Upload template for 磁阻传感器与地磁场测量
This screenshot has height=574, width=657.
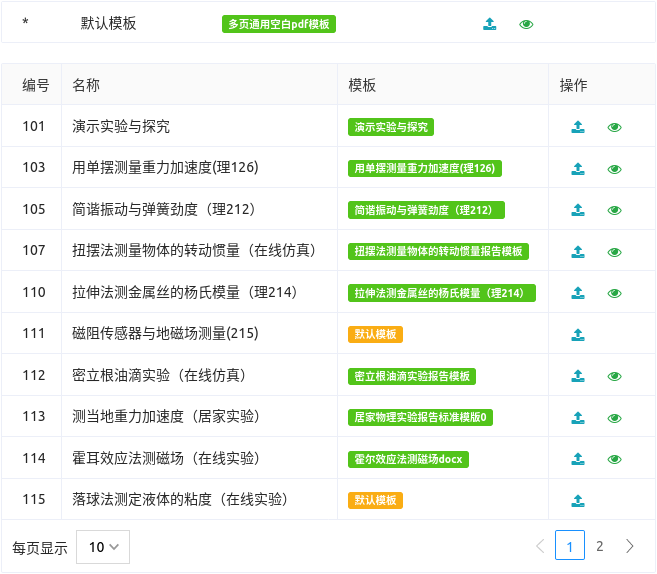coord(578,335)
